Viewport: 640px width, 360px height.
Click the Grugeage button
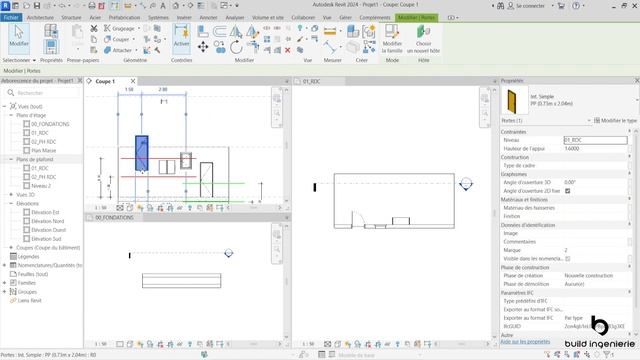[120, 28]
